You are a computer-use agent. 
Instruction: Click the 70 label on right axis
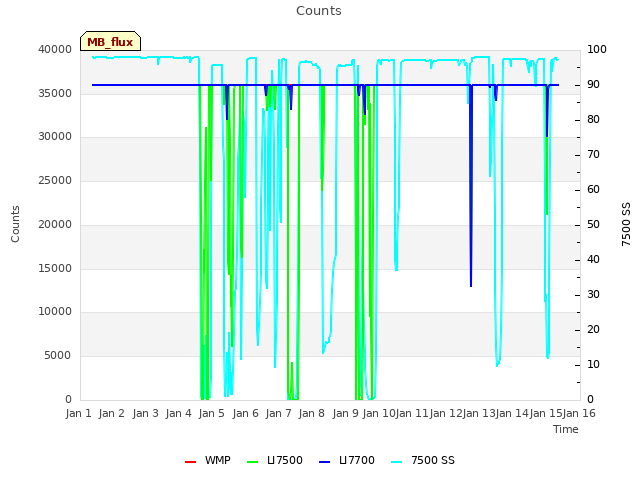(x=593, y=154)
